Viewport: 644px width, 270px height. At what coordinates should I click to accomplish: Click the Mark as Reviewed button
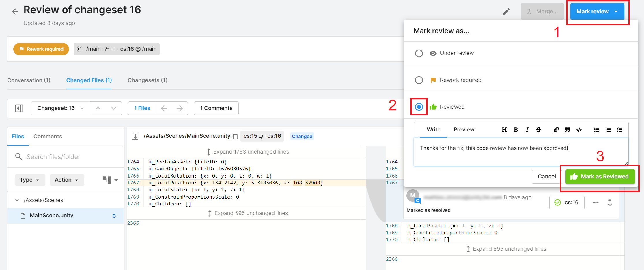(x=600, y=177)
